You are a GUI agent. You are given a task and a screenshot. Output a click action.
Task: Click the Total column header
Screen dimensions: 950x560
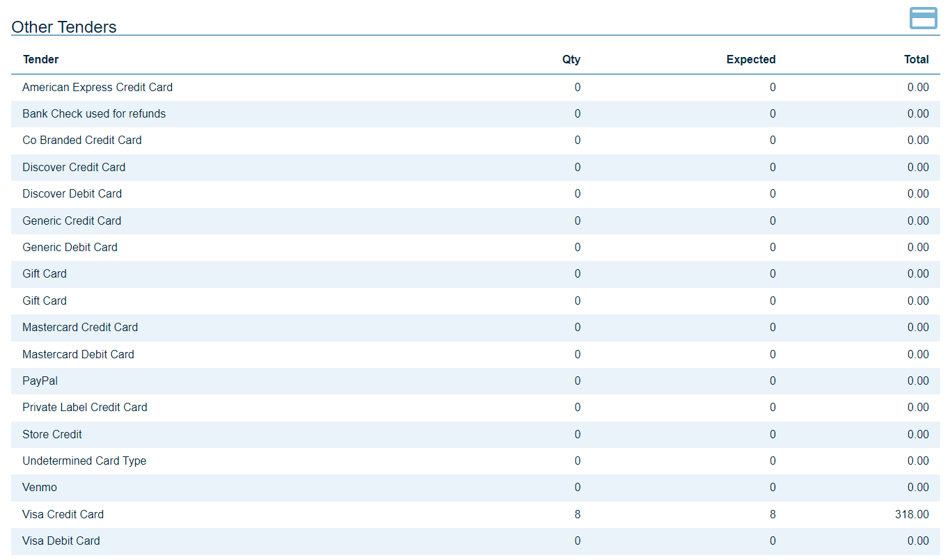pos(916,60)
